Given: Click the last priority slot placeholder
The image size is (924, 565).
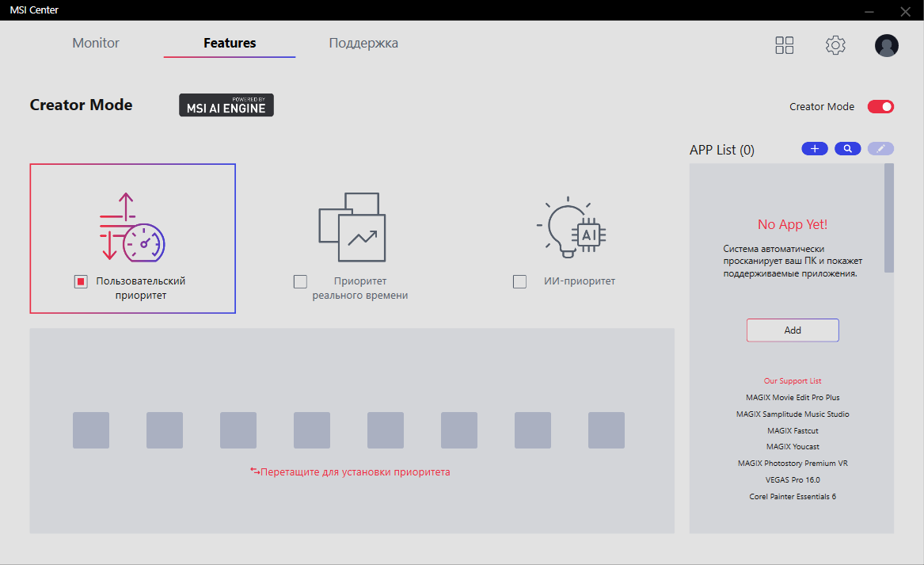Looking at the screenshot, I should tap(606, 430).
